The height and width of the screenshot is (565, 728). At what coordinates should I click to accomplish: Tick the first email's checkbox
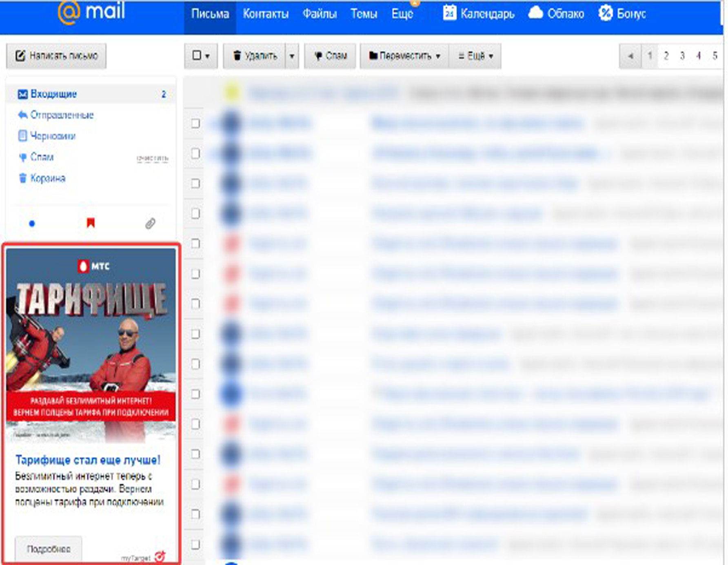195,123
